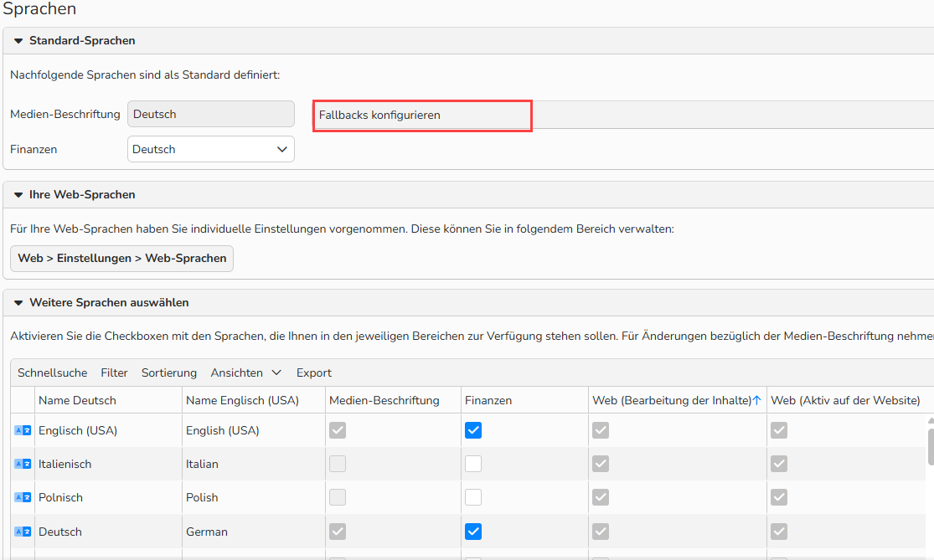Open Filter in table toolbar

(115, 372)
